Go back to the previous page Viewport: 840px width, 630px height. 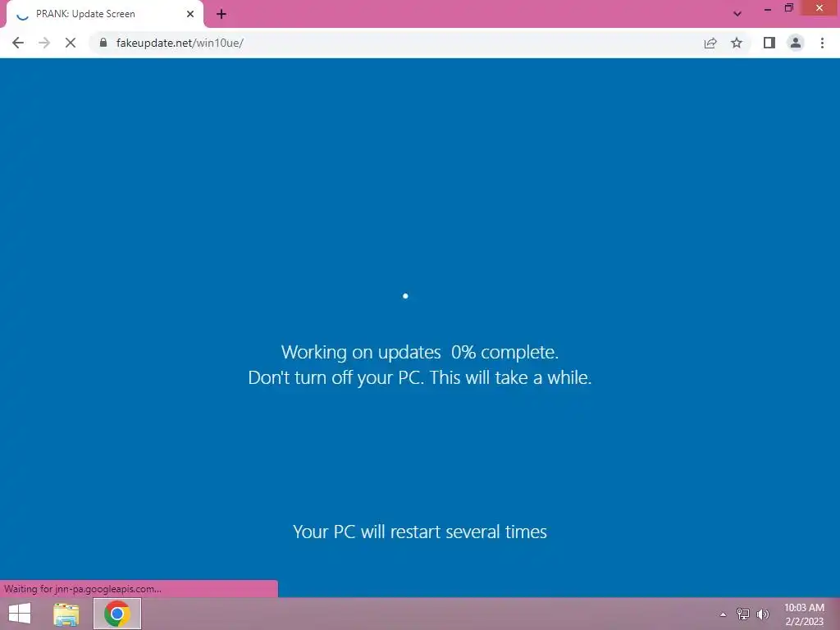18,43
